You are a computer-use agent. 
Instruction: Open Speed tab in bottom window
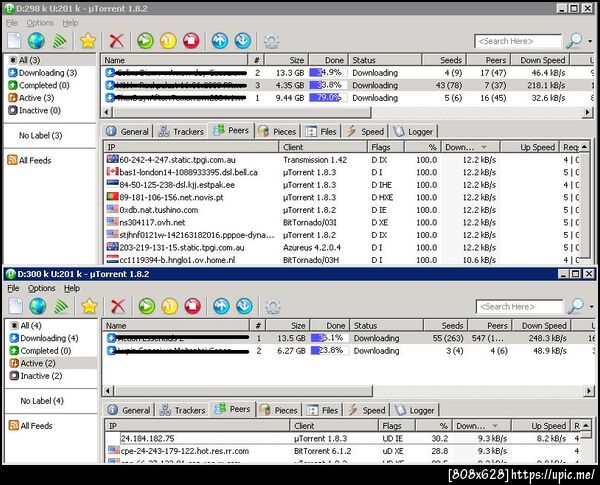click(x=365, y=410)
